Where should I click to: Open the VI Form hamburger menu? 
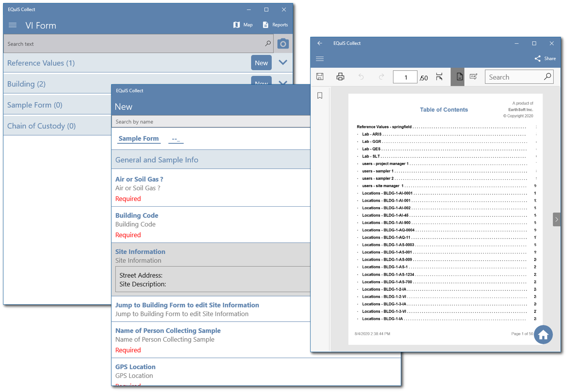[x=13, y=25]
